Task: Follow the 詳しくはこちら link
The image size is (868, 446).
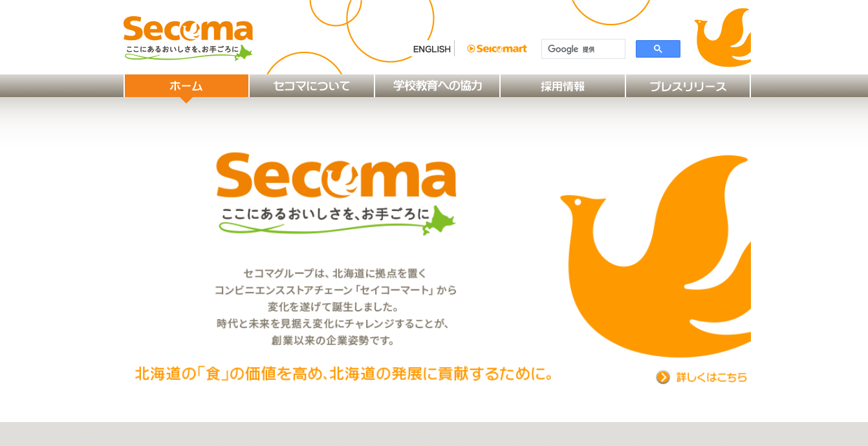Action: 711,377
